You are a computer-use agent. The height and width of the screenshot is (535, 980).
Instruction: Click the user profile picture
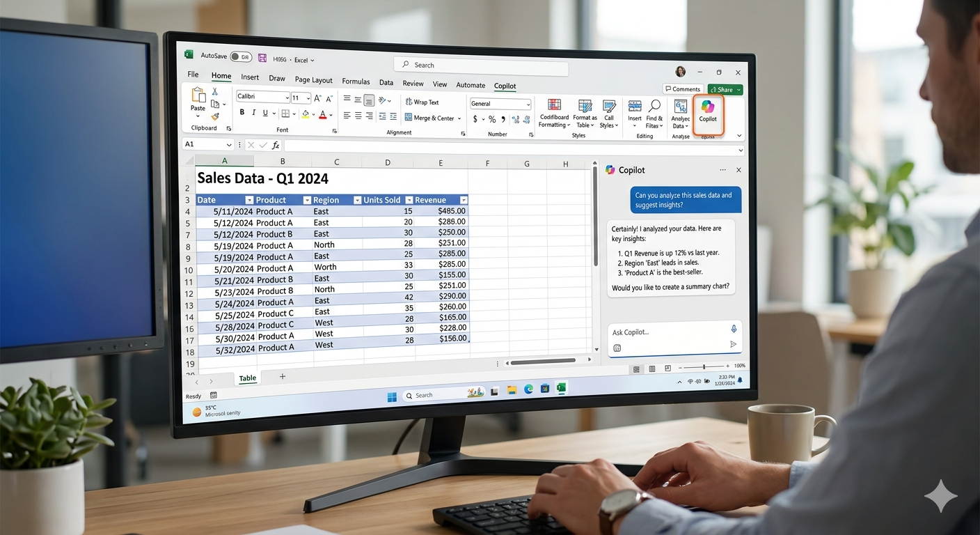coord(680,71)
